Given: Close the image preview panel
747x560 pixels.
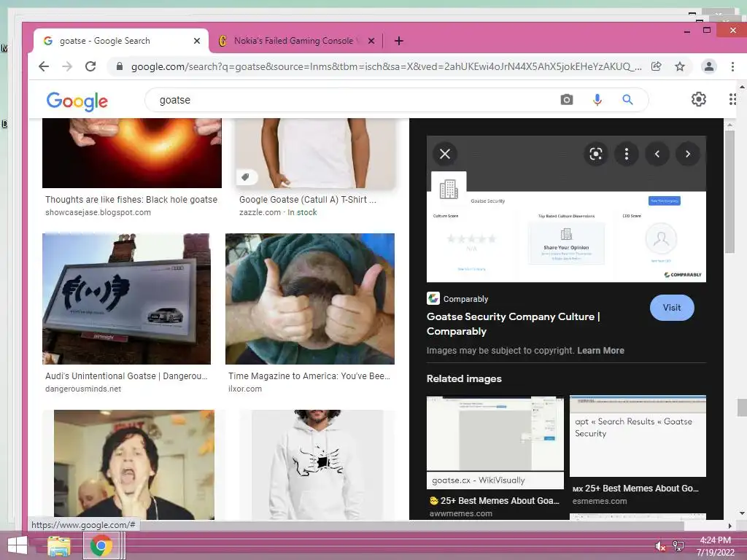Looking at the screenshot, I should tap(445, 154).
